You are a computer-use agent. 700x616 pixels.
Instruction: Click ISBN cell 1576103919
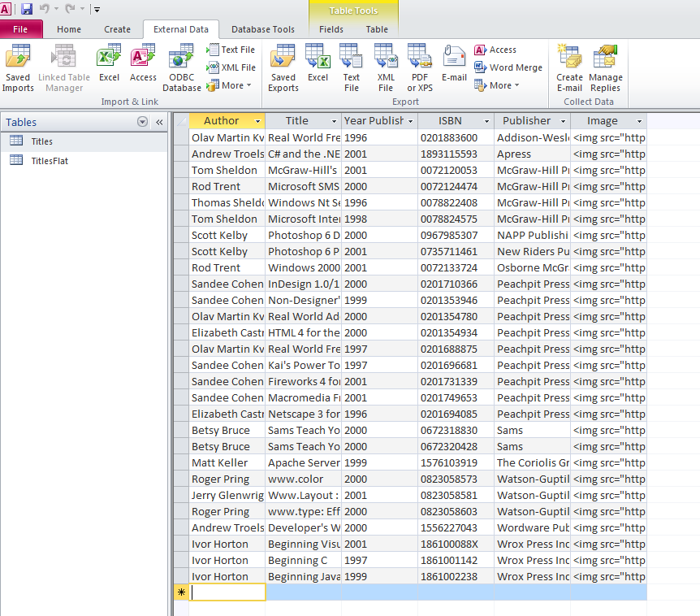coord(456,462)
